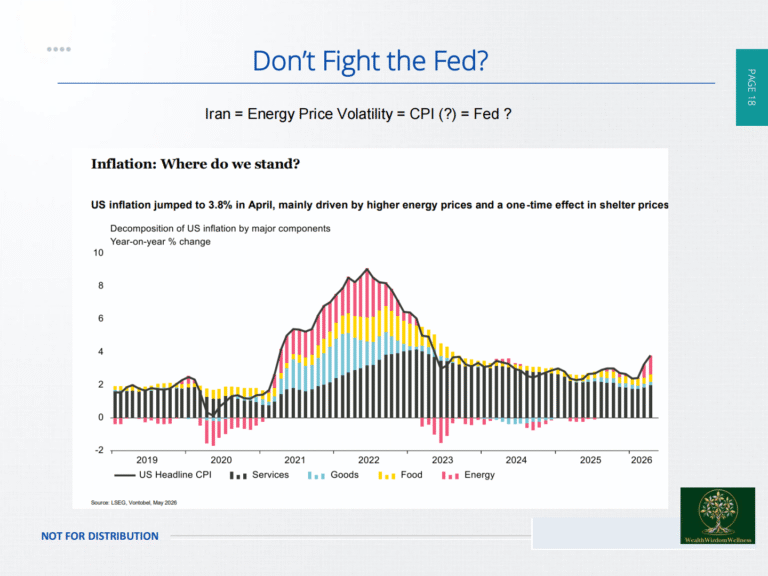
Task: Click the WealthWisdomWellness tree logo
Action: [718, 515]
